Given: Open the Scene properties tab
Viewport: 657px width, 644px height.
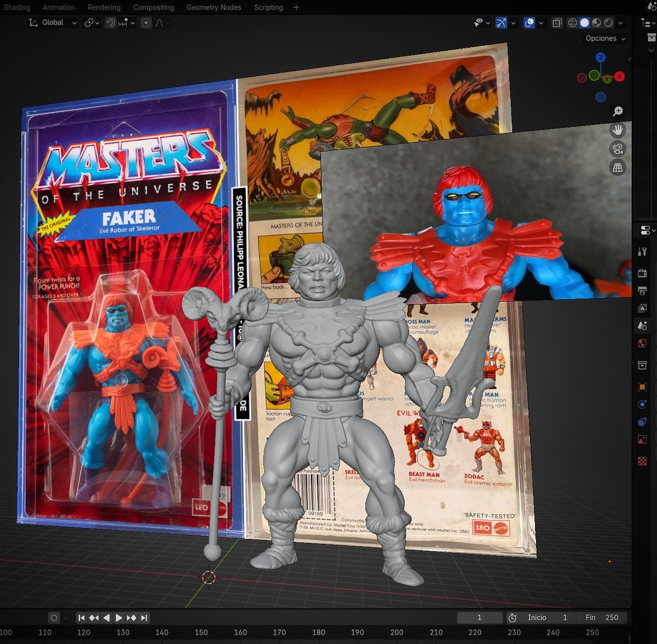Looking at the screenshot, I should pos(643,325).
